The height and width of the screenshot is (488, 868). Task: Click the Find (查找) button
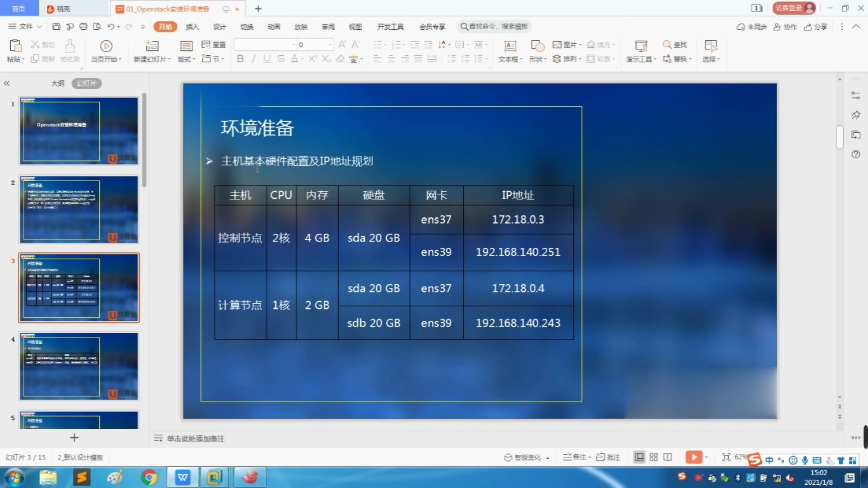tap(675, 44)
